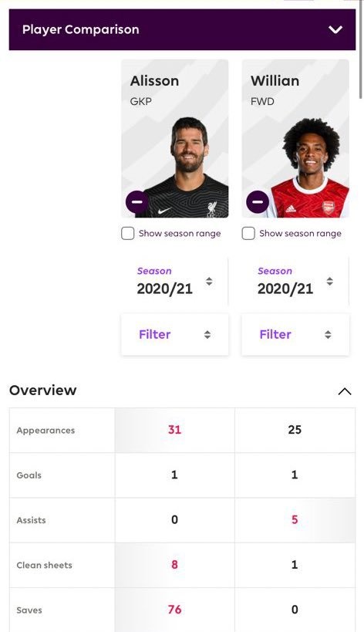Remove Willian using the minus icon
The width and height of the screenshot is (364, 632).
tap(258, 201)
